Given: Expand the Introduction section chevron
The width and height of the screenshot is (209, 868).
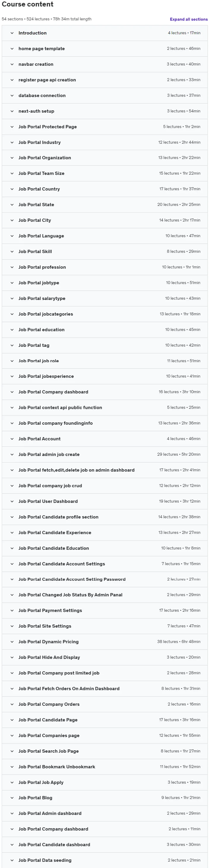Looking at the screenshot, I should tap(12, 33).
